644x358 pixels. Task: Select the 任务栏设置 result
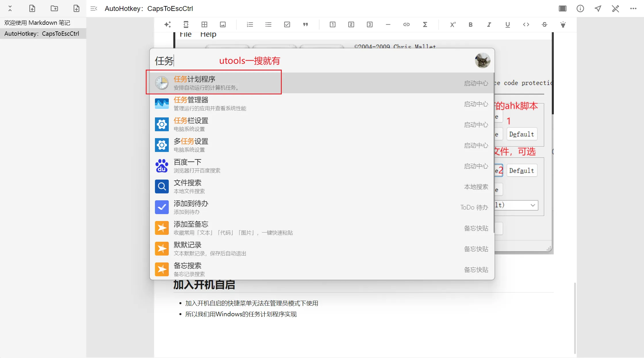[x=322, y=124]
